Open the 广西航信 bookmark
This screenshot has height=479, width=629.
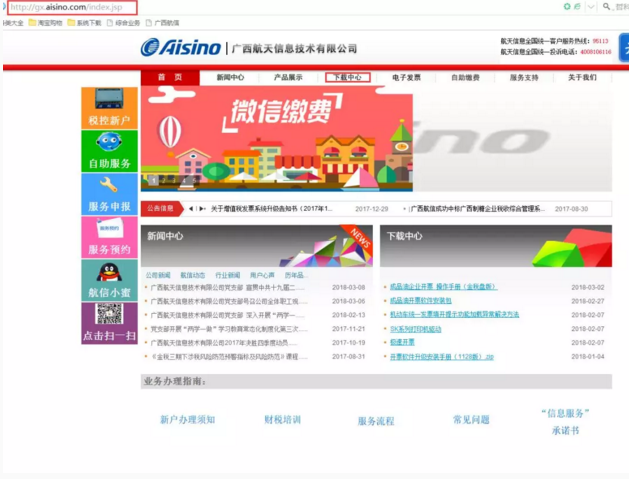[162, 23]
